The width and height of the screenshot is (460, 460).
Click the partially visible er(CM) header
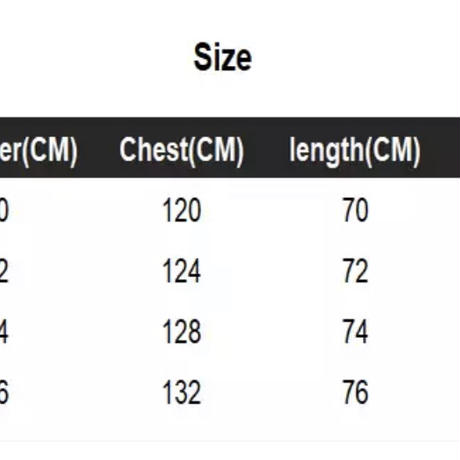(x=39, y=150)
